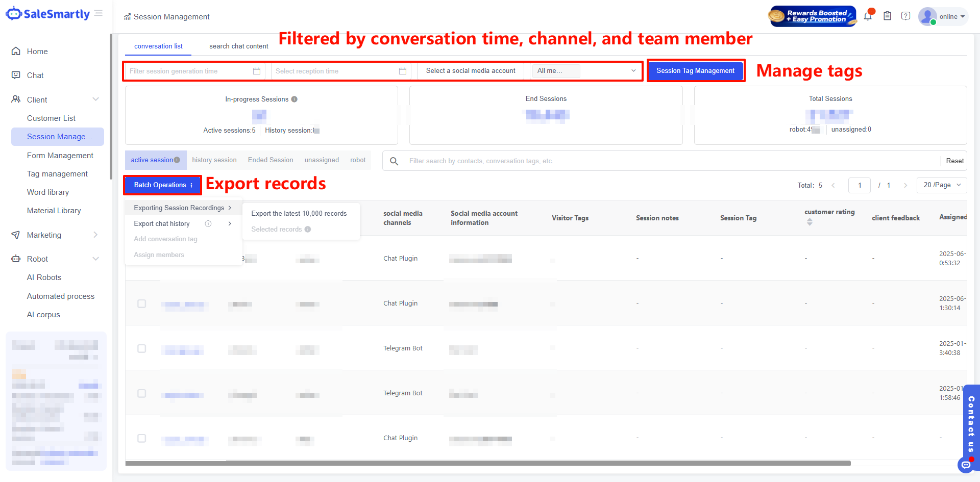This screenshot has width=980, height=482.
Task: Click the clipboard icon in the top bar
Action: tap(887, 15)
